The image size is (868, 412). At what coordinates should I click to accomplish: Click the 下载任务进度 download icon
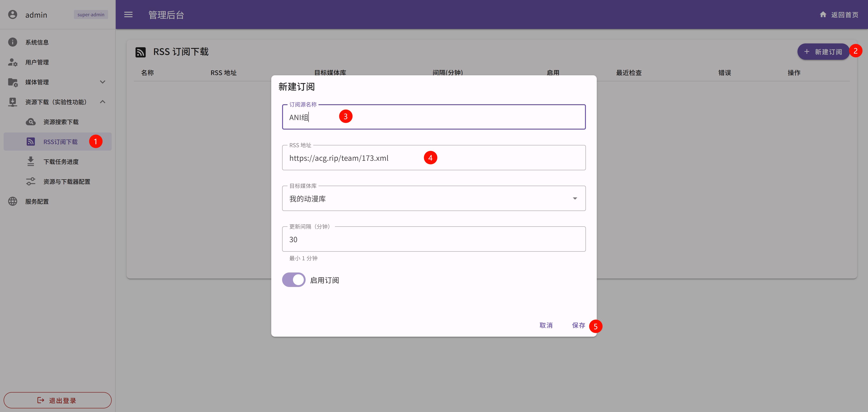point(31,161)
